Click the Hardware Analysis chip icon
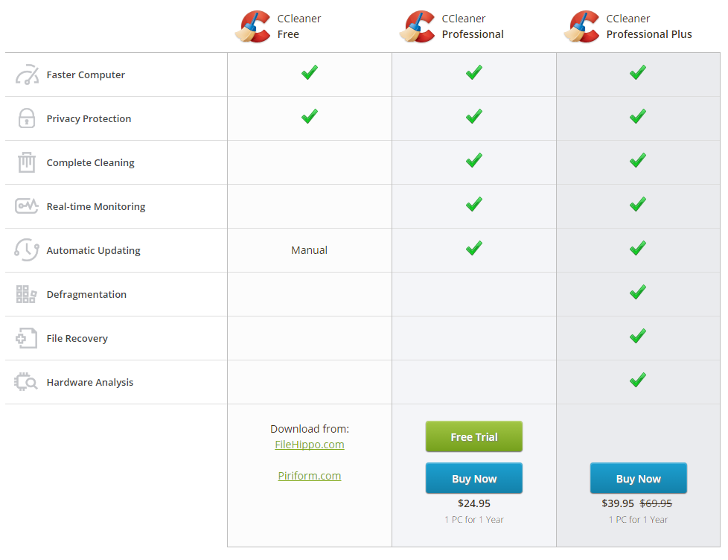Viewport: 728px width, 560px height. click(x=27, y=382)
